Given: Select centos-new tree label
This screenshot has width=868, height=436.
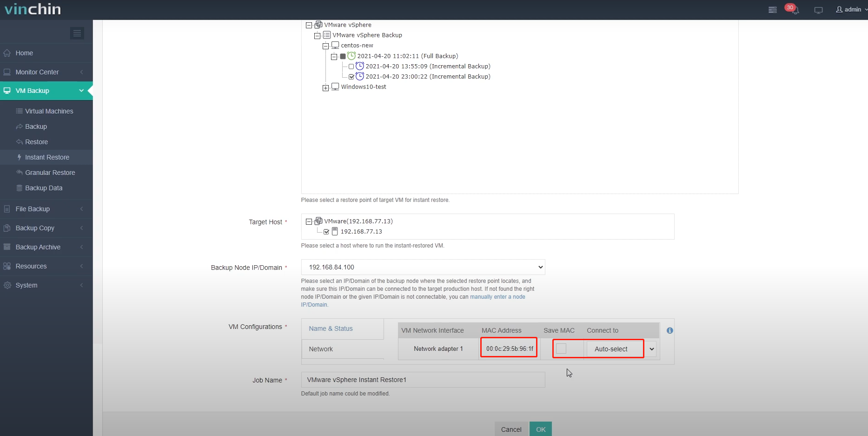Looking at the screenshot, I should (357, 46).
